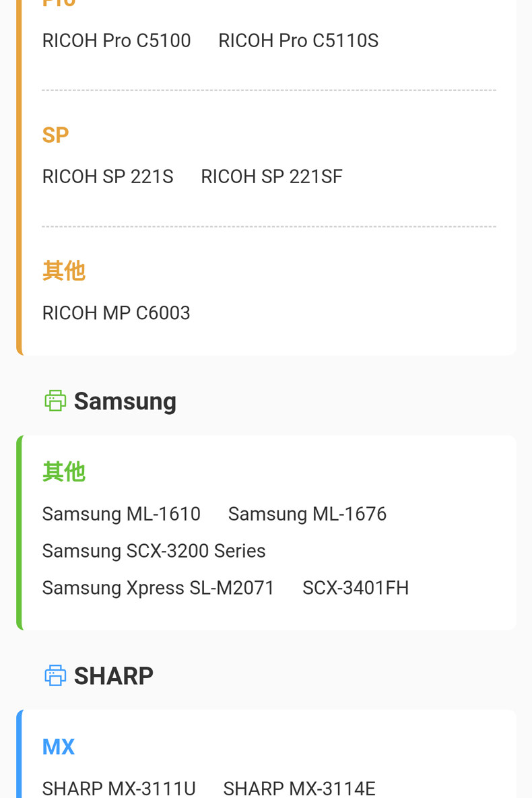Choose the RICOH SP 221S model
The width and height of the screenshot is (532, 798).
(108, 176)
